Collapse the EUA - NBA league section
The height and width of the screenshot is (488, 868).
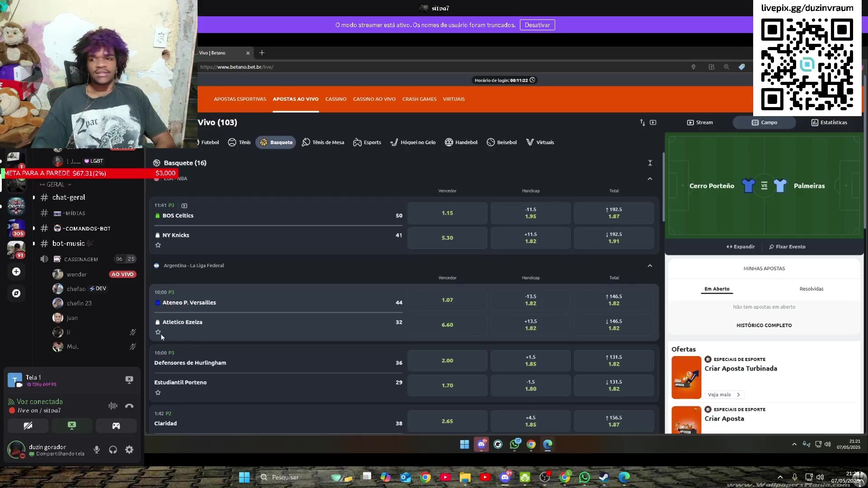(650, 179)
